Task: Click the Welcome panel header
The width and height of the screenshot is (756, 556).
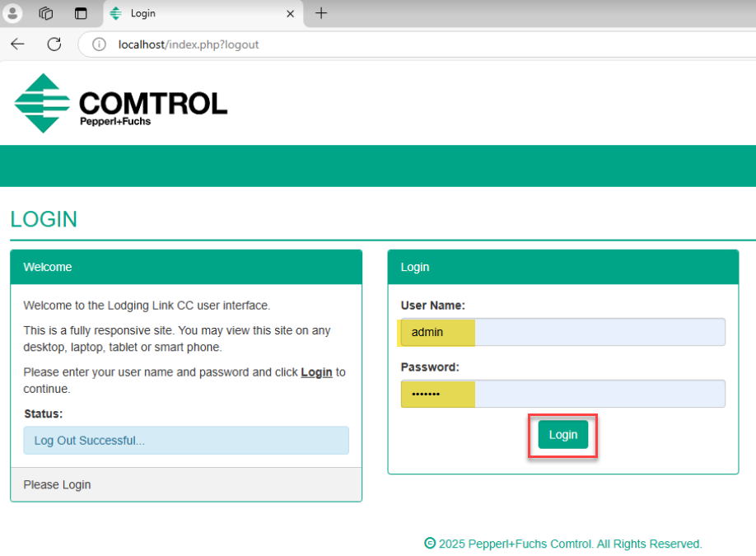Action: point(186,267)
